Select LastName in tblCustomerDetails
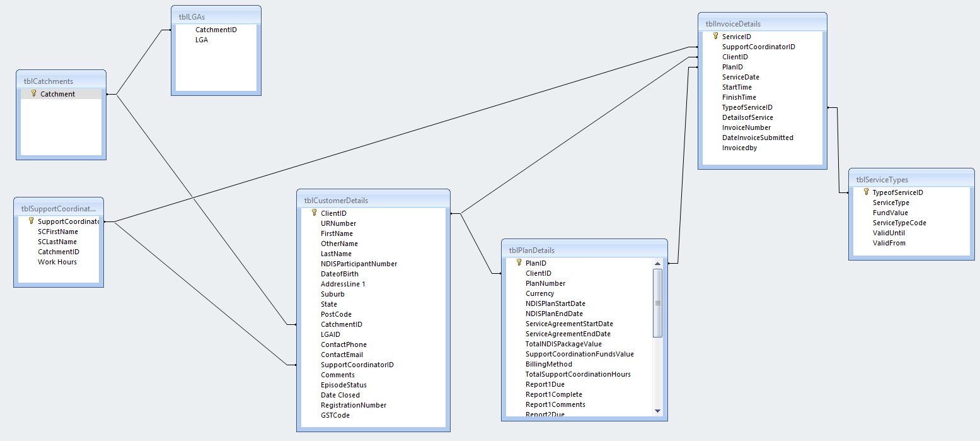Image resolution: width=980 pixels, height=441 pixels. [x=337, y=254]
